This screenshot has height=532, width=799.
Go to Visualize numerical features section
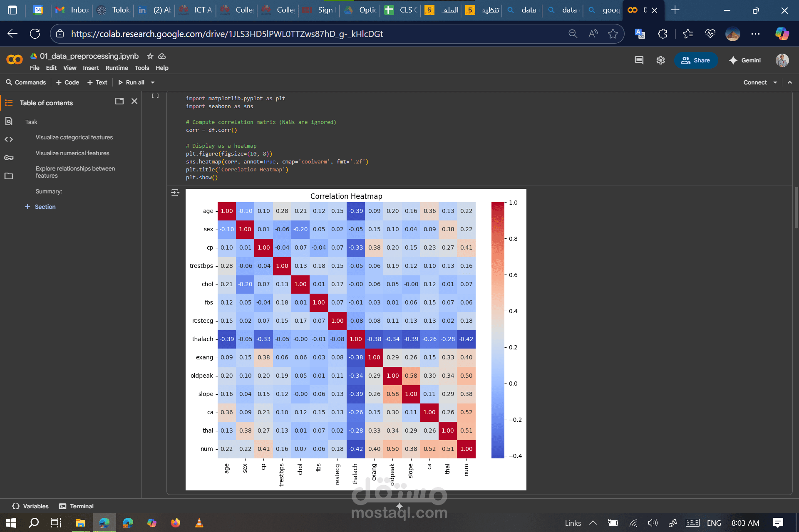tap(72, 153)
